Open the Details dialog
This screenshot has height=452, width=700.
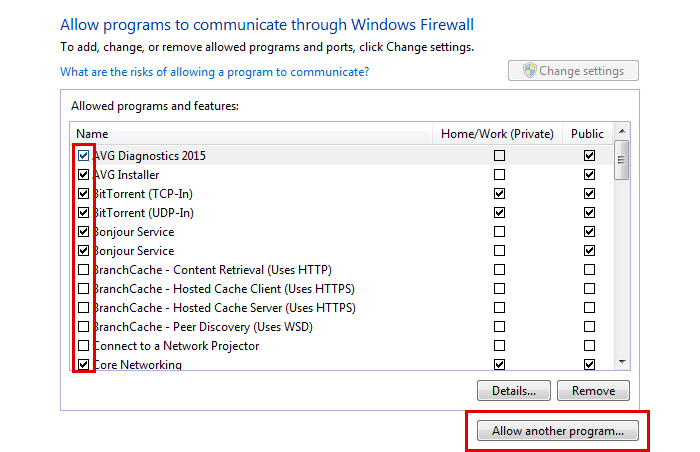click(x=514, y=390)
